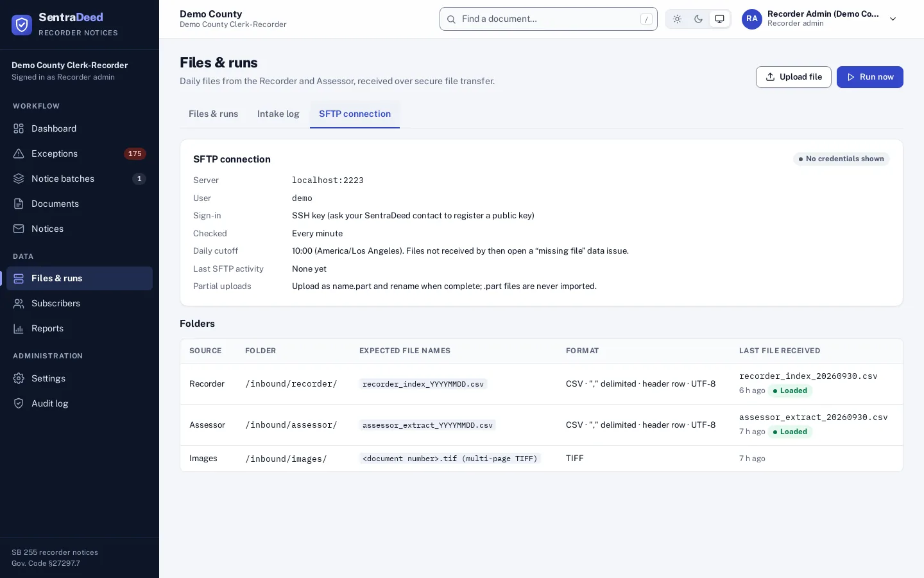The image size is (924, 578).
Task: Click the Demo County header title
Action: 211,14
